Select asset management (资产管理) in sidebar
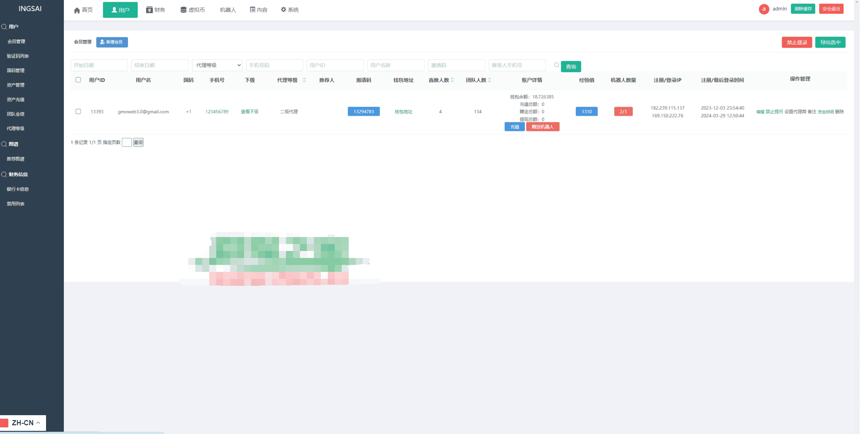This screenshot has height=434, width=868. 16,85
